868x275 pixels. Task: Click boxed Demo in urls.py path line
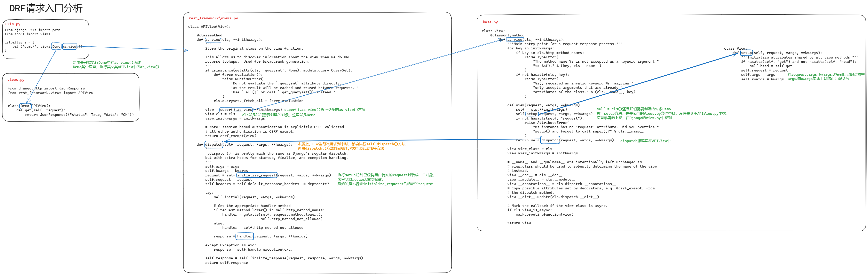coord(56,46)
